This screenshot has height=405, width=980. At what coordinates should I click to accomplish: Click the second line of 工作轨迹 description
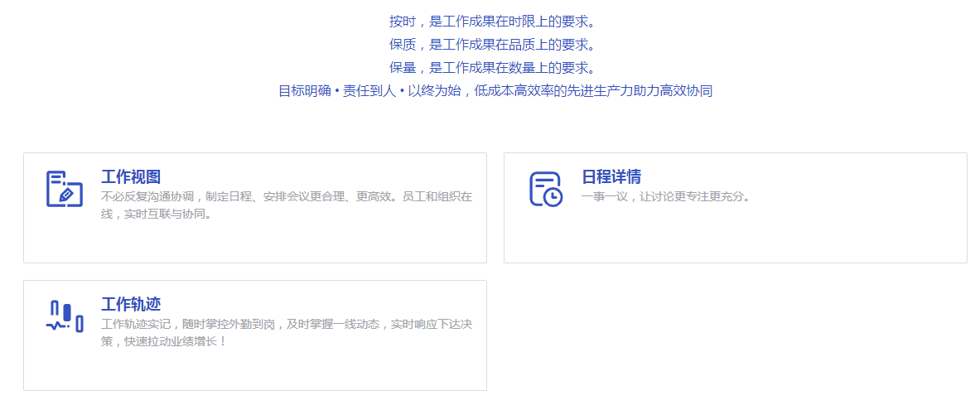tap(163, 341)
